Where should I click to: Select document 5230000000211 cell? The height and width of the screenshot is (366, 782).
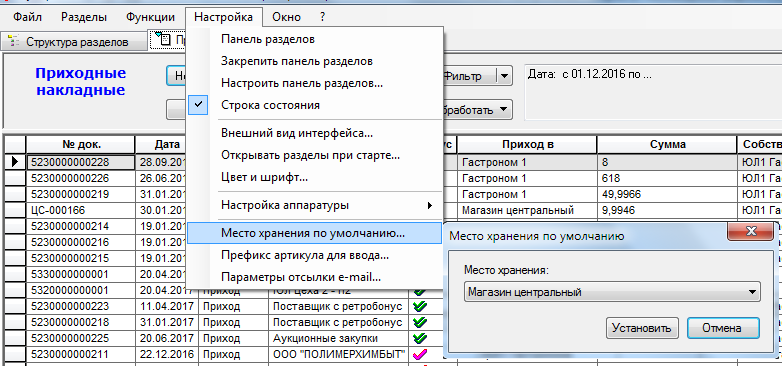pos(81,355)
